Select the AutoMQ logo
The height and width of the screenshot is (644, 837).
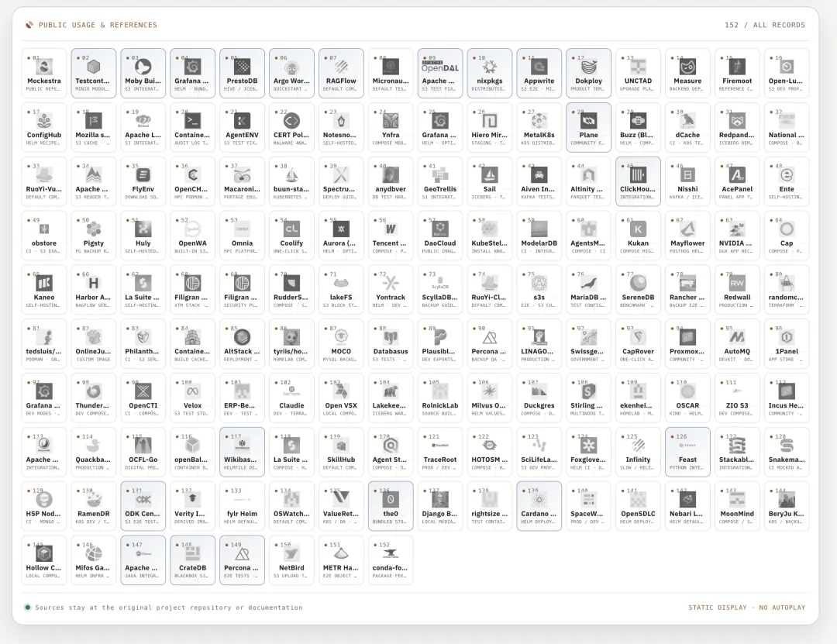[x=737, y=337]
